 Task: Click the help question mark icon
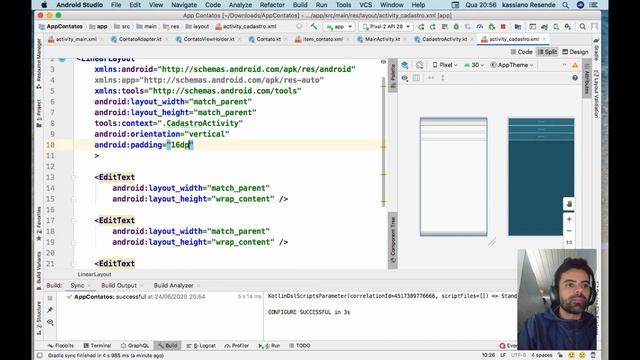575,78
